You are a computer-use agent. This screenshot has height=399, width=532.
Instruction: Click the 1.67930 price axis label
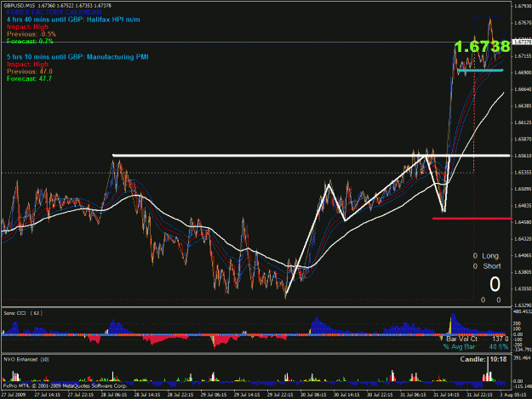(x=523, y=6)
